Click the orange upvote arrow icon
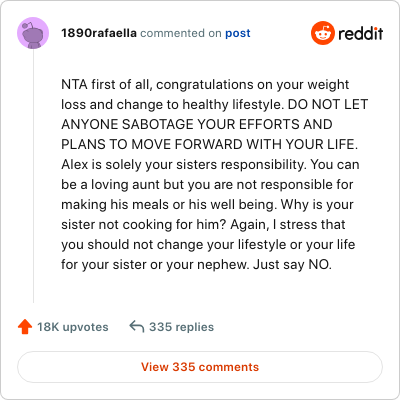400x400 pixels. click(25, 327)
